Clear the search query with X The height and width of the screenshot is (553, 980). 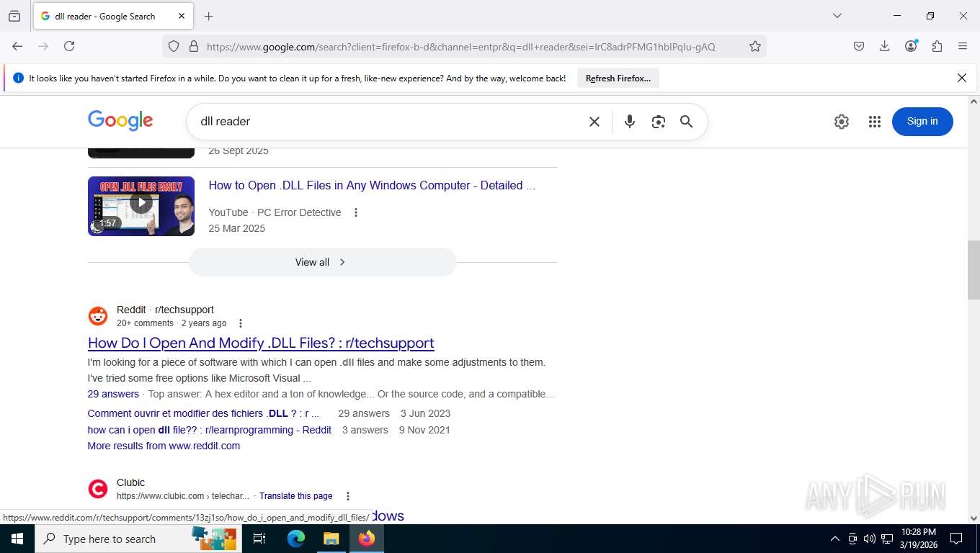[x=594, y=122]
